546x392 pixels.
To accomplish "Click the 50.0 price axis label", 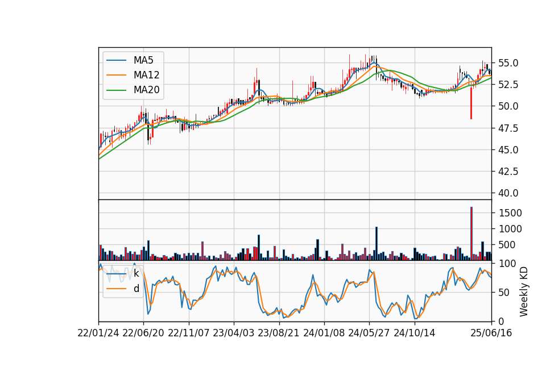I will coord(508,106).
